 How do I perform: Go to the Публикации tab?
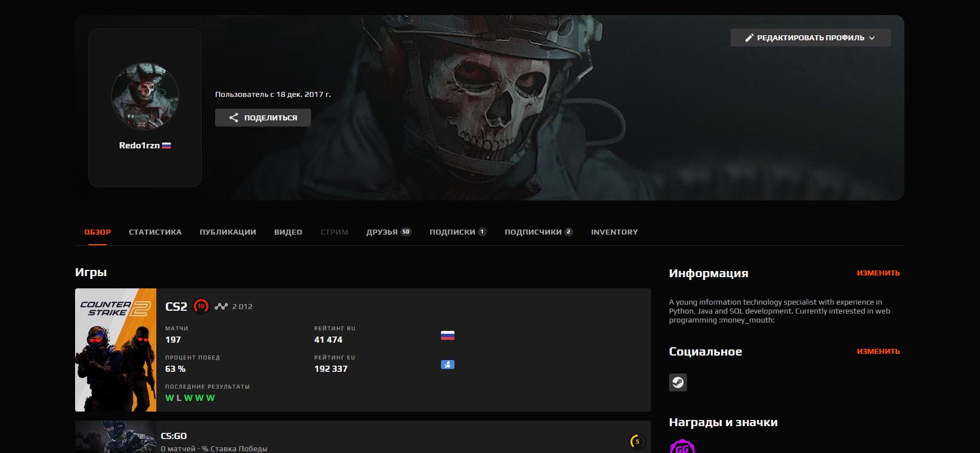tap(228, 232)
